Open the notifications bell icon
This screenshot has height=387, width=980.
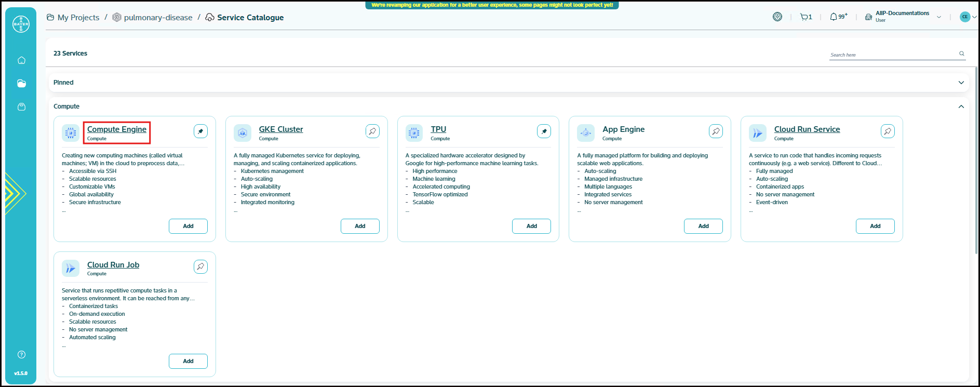click(834, 17)
